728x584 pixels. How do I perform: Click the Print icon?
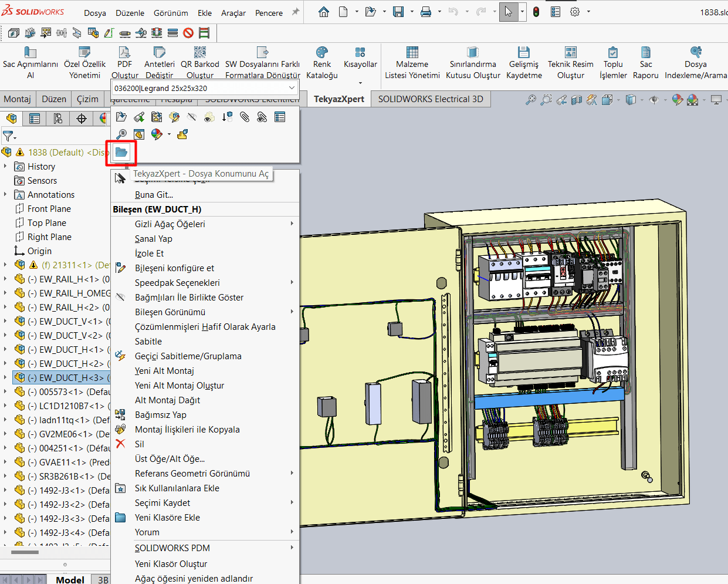coord(426,12)
